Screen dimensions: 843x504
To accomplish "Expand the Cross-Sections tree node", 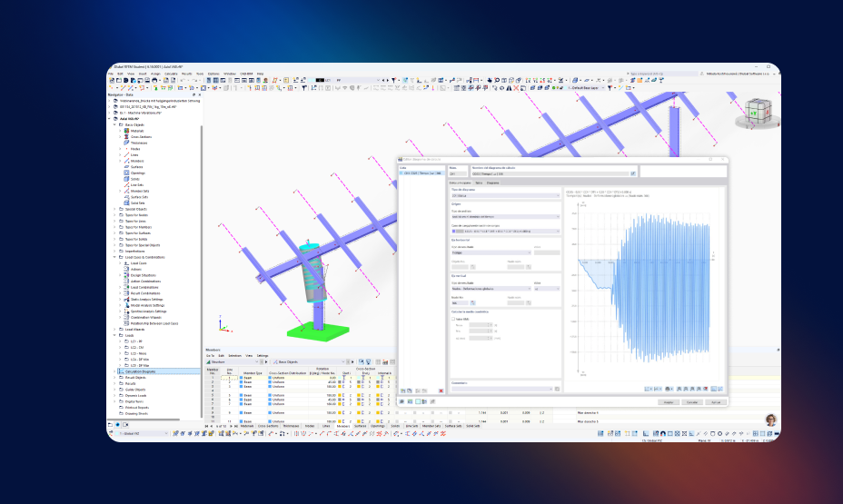I will pyautogui.click(x=120, y=136).
